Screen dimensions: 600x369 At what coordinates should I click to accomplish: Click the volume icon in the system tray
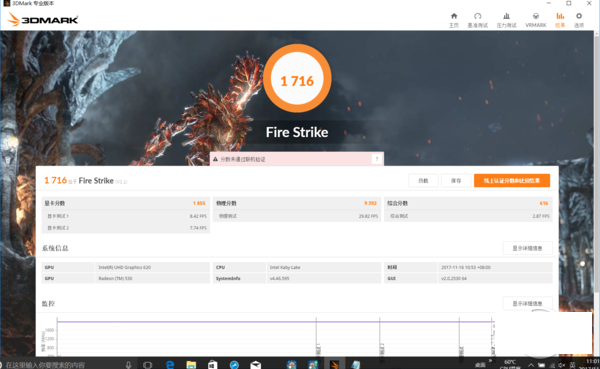[x=562, y=365]
